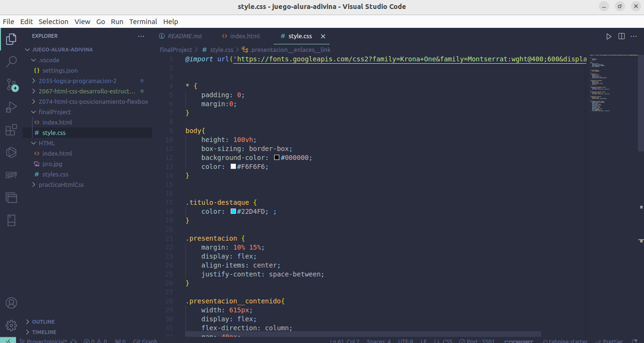Open the activity bar icon below stacked windows

[11, 220]
